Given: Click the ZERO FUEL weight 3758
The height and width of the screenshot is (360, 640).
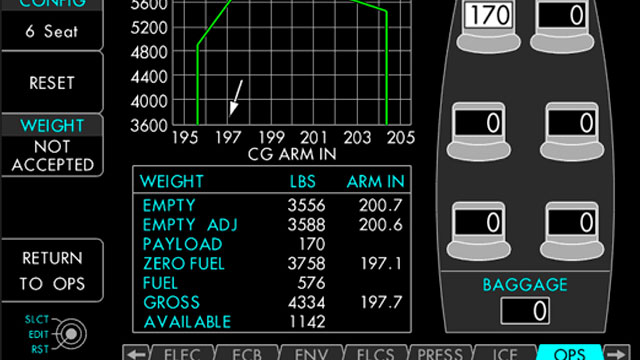Looking at the screenshot, I should pos(306,264).
